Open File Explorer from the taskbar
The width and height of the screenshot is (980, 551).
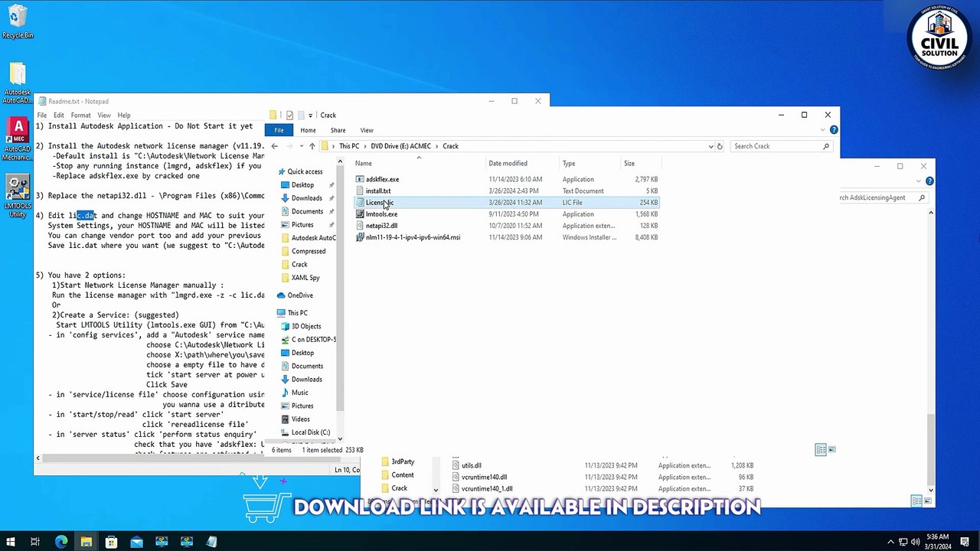[87, 543]
